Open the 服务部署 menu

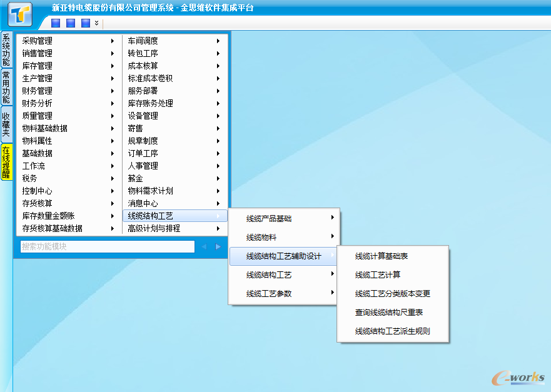click(x=175, y=91)
